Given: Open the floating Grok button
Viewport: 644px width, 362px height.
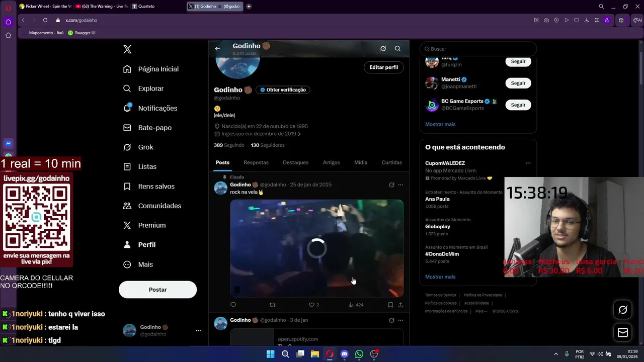Looking at the screenshot, I should [x=623, y=310].
